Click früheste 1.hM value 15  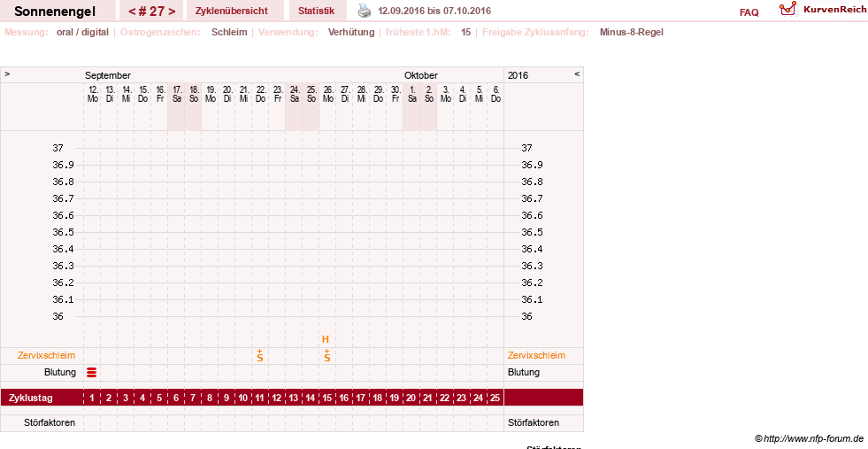click(x=466, y=32)
